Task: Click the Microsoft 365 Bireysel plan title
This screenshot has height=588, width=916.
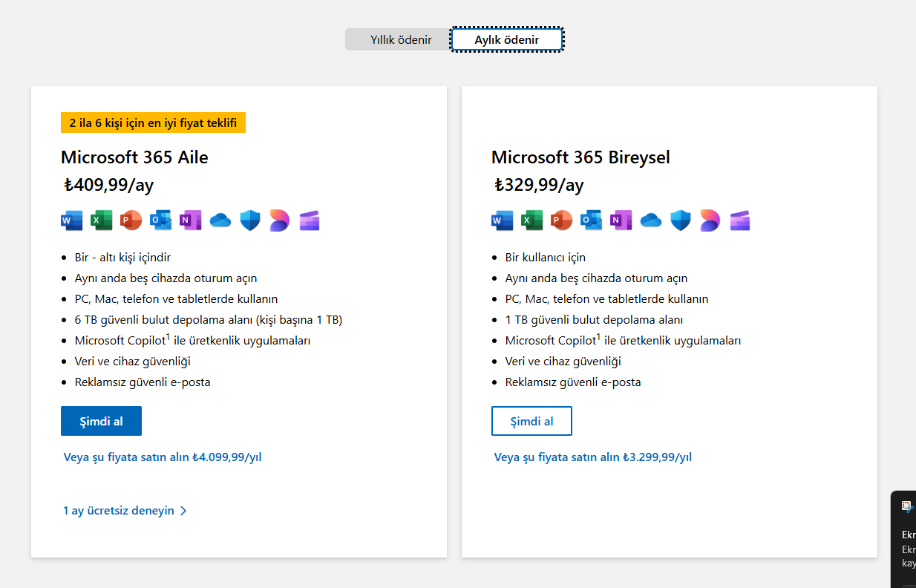Action: coord(580,157)
